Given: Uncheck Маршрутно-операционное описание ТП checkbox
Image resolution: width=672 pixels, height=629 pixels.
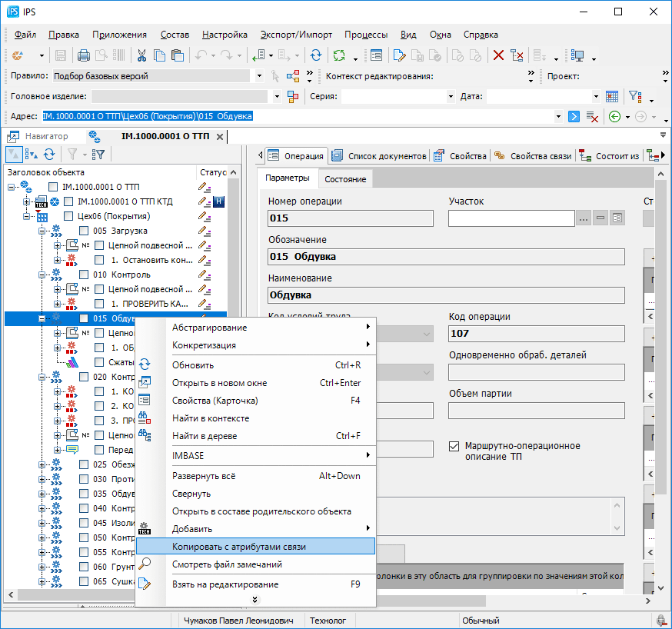Looking at the screenshot, I should [x=454, y=446].
